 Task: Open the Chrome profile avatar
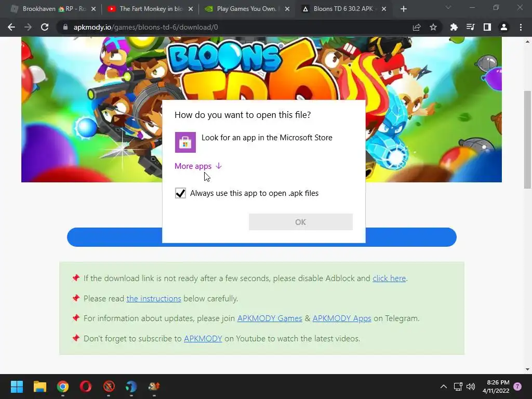pyautogui.click(x=504, y=27)
